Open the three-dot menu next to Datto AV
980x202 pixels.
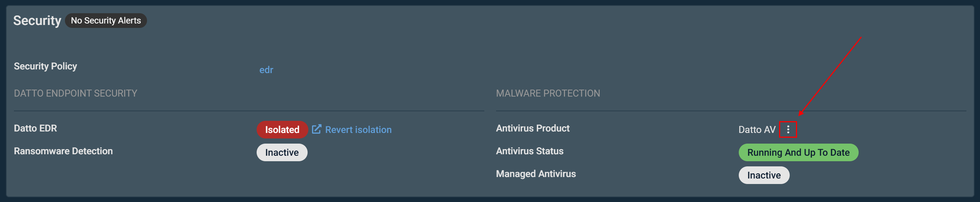[x=788, y=130]
